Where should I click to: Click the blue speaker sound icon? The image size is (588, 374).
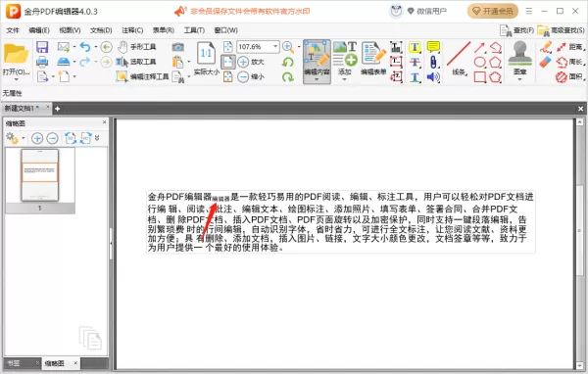tap(433, 77)
